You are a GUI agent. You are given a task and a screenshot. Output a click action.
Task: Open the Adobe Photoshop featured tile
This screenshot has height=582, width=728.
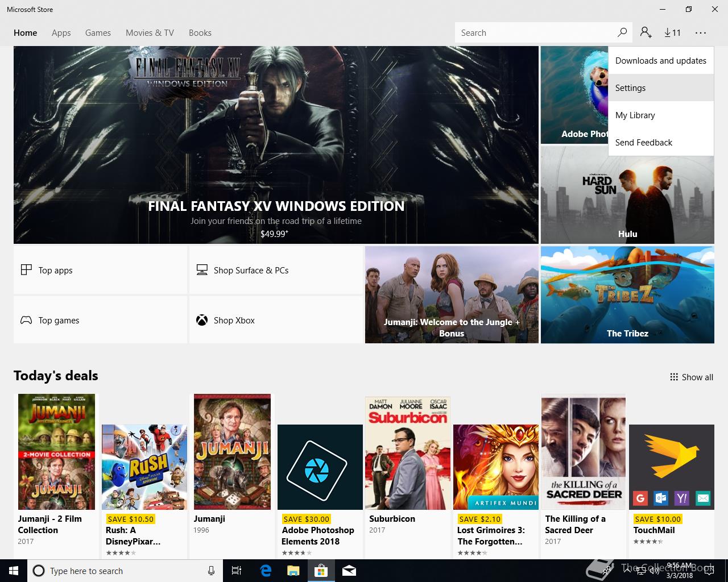(x=574, y=95)
